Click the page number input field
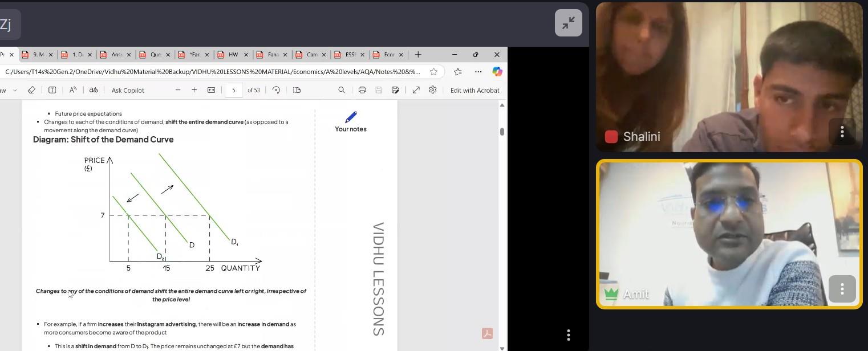This screenshot has height=351, width=868. point(234,90)
